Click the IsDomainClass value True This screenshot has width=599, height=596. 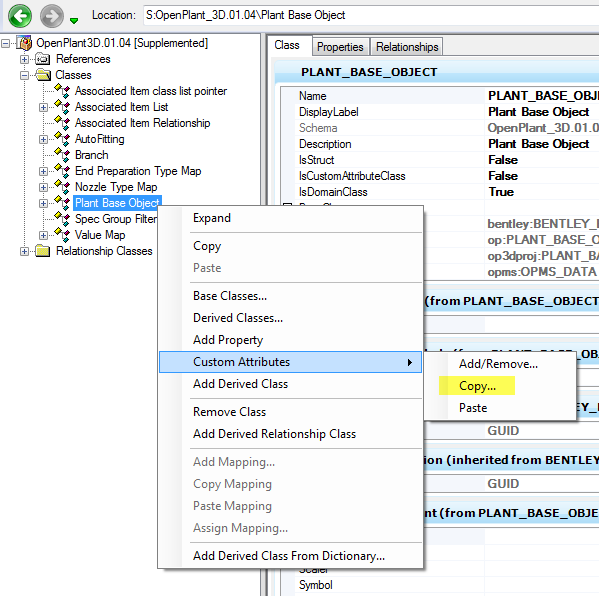501,192
